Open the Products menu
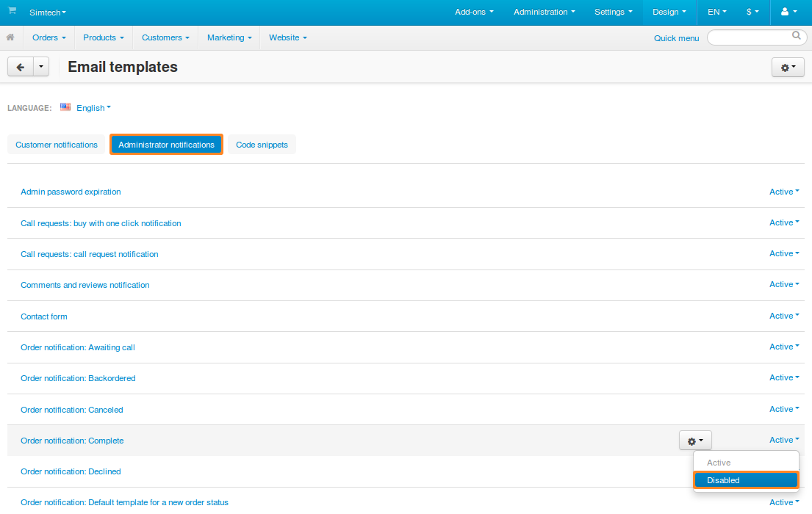Screen dimensions: 812x514 104,37
